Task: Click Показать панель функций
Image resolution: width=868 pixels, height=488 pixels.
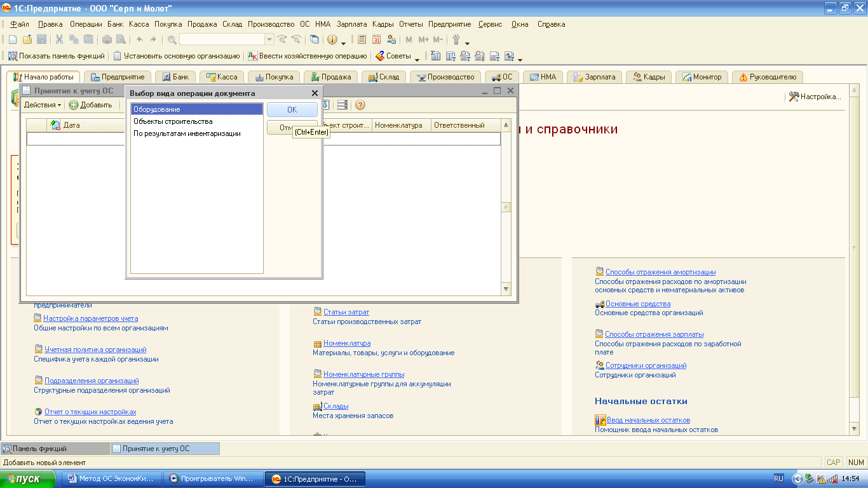Action: 56,56
